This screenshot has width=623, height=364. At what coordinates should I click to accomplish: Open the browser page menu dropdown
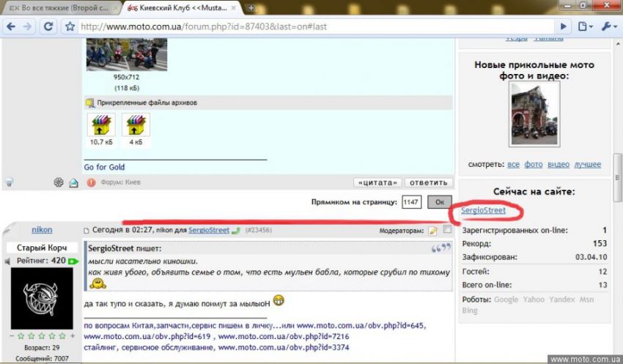585,26
